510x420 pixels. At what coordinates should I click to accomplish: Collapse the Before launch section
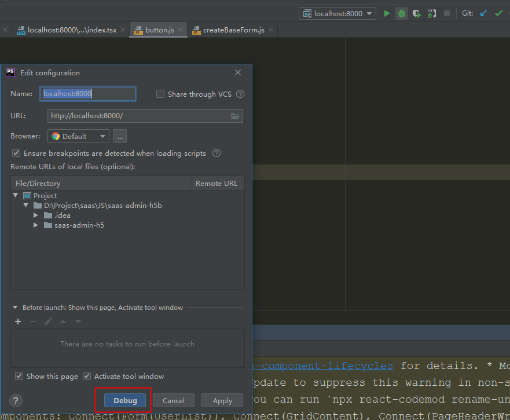click(x=15, y=308)
